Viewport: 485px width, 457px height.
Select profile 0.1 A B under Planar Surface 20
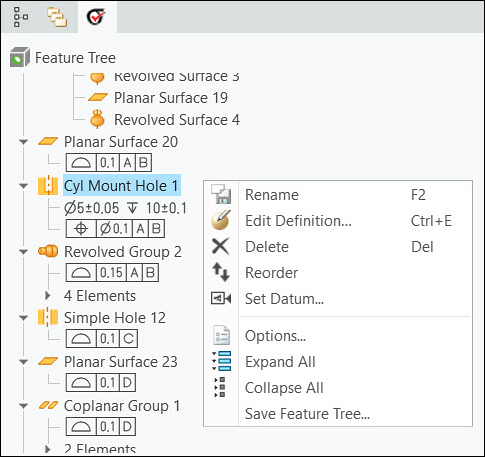coord(109,163)
